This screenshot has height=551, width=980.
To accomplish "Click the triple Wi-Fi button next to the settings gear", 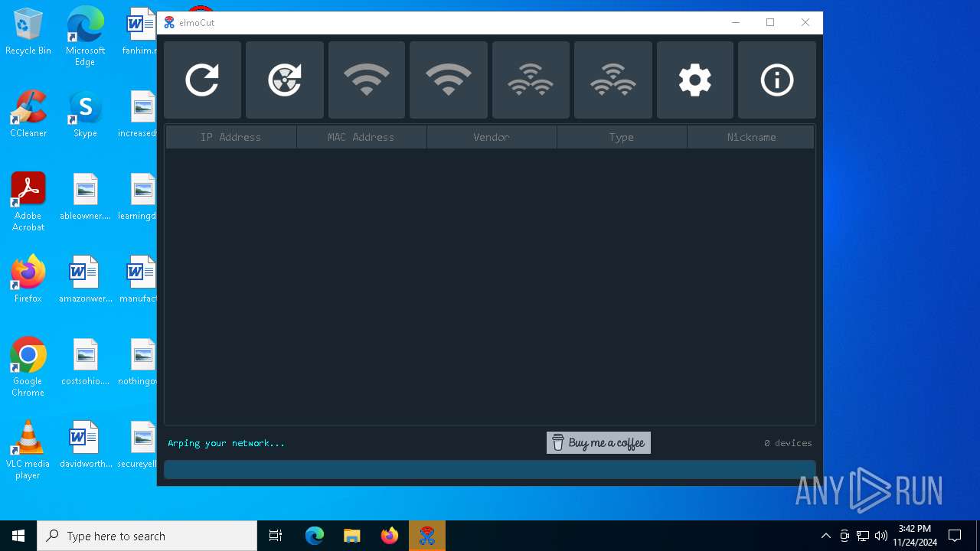I will point(613,80).
